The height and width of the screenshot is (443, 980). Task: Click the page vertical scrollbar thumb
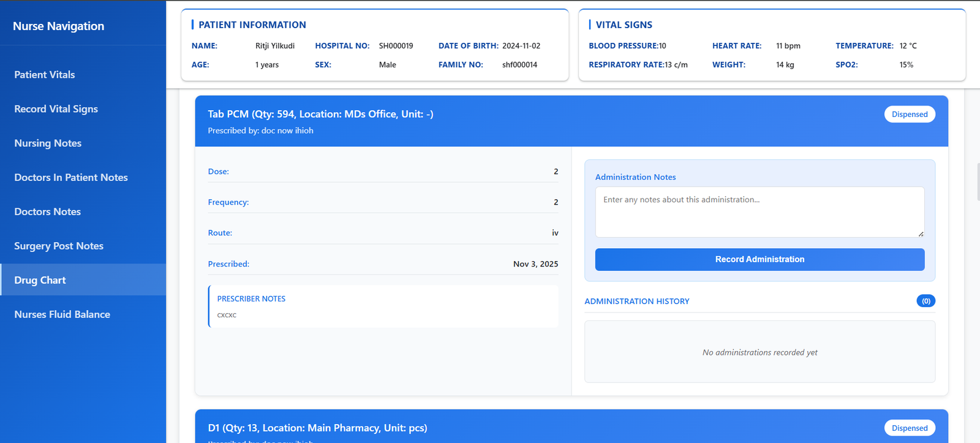978,181
